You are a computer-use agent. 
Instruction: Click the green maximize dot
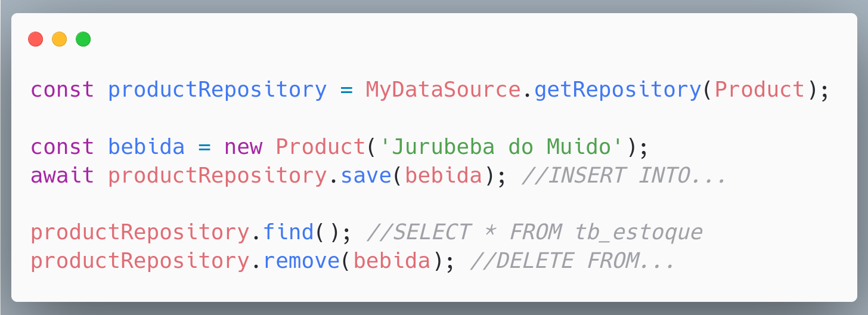[83, 39]
